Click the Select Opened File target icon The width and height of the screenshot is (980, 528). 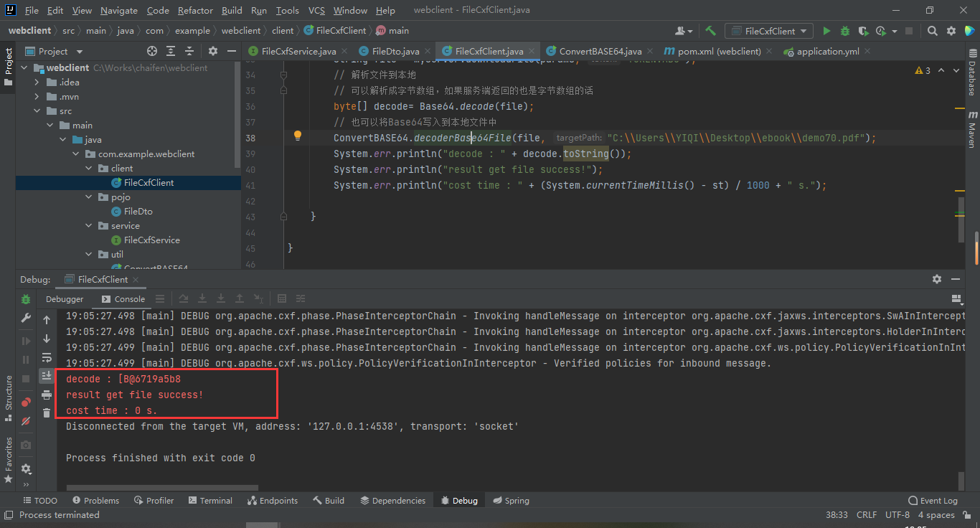tap(152, 51)
